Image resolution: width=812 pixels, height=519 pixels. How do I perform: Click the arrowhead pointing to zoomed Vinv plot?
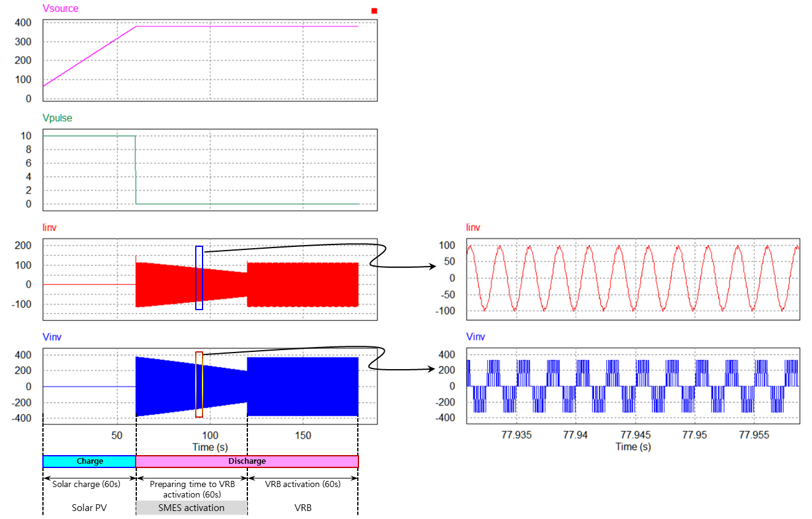[x=432, y=370]
